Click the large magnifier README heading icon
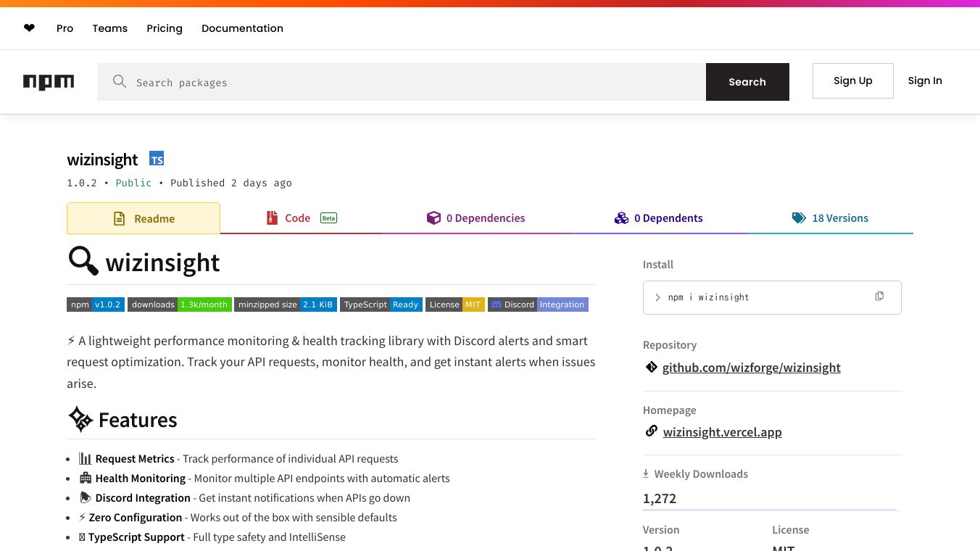This screenshot has height=551, width=980. coord(83,261)
